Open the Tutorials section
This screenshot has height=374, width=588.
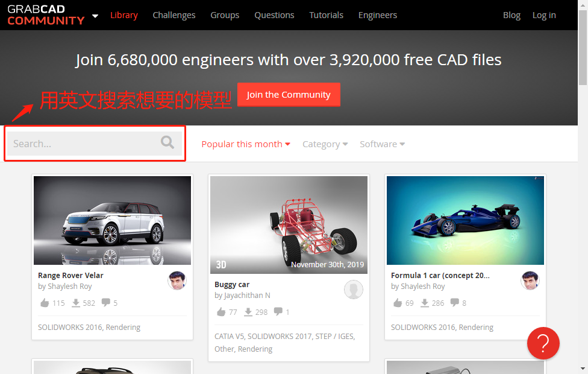(x=327, y=15)
